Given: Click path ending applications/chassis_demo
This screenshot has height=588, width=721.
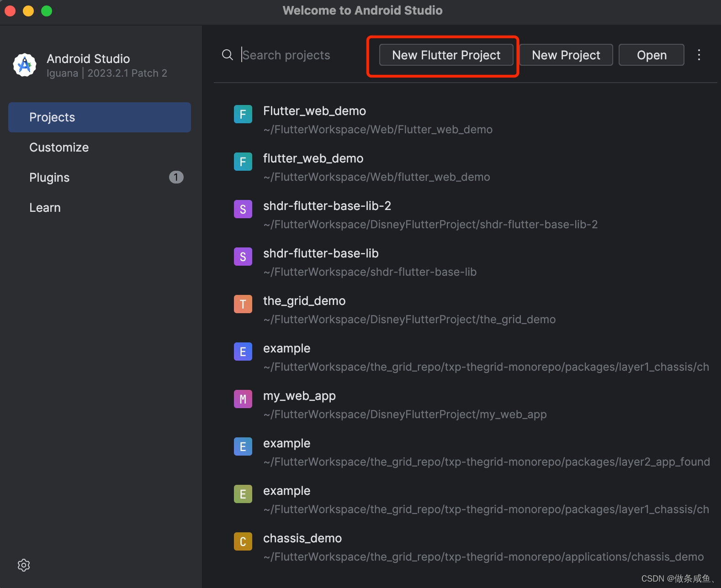Looking at the screenshot, I should click(483, 557).
